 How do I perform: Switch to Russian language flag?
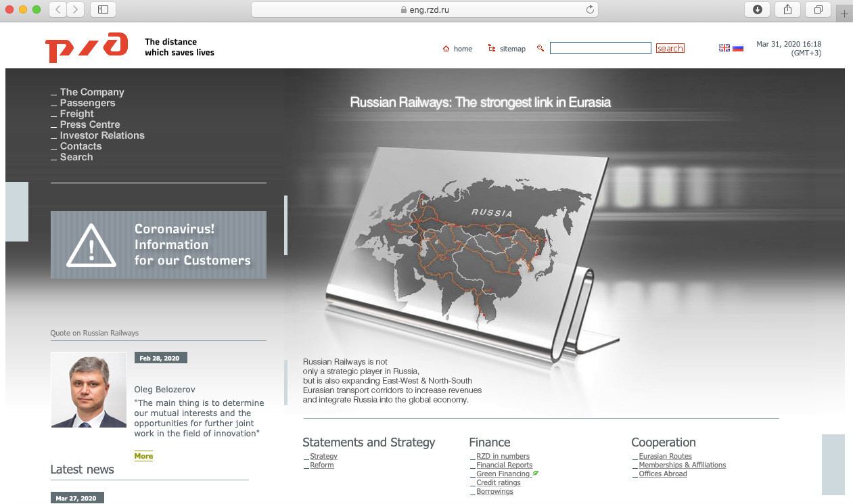pos(738,47)
